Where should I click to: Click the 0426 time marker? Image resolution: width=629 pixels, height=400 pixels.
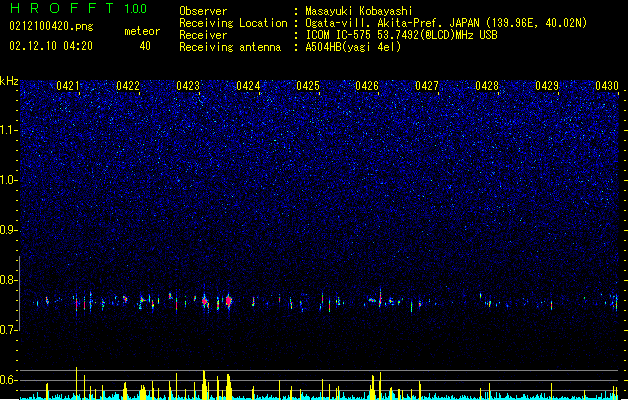[x=367, y=86]
